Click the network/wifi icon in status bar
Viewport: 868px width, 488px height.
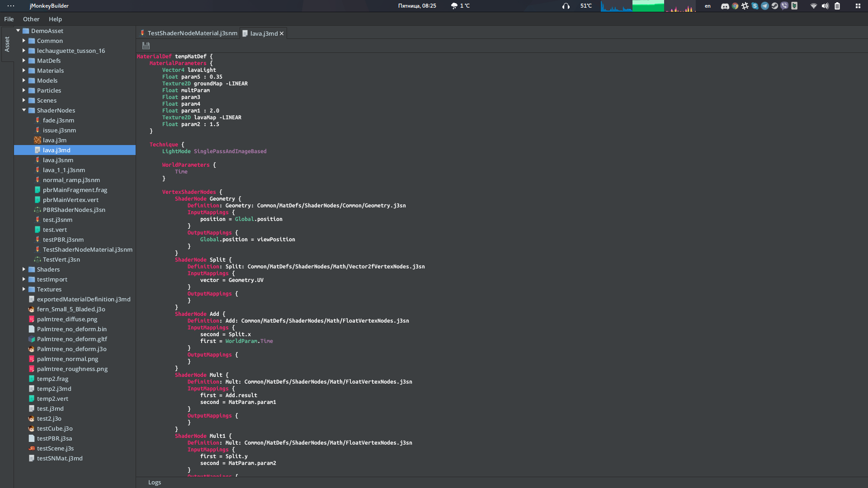(x=812, y=6)
